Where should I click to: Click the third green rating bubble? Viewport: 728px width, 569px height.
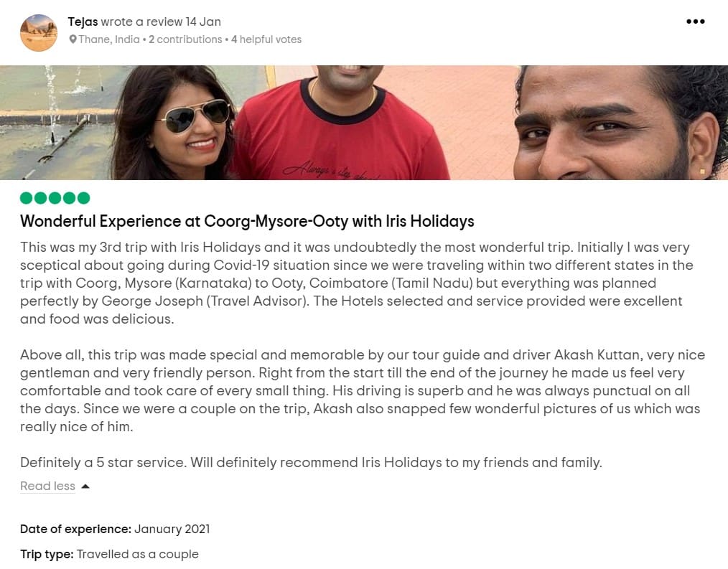(x=55, y=198)
